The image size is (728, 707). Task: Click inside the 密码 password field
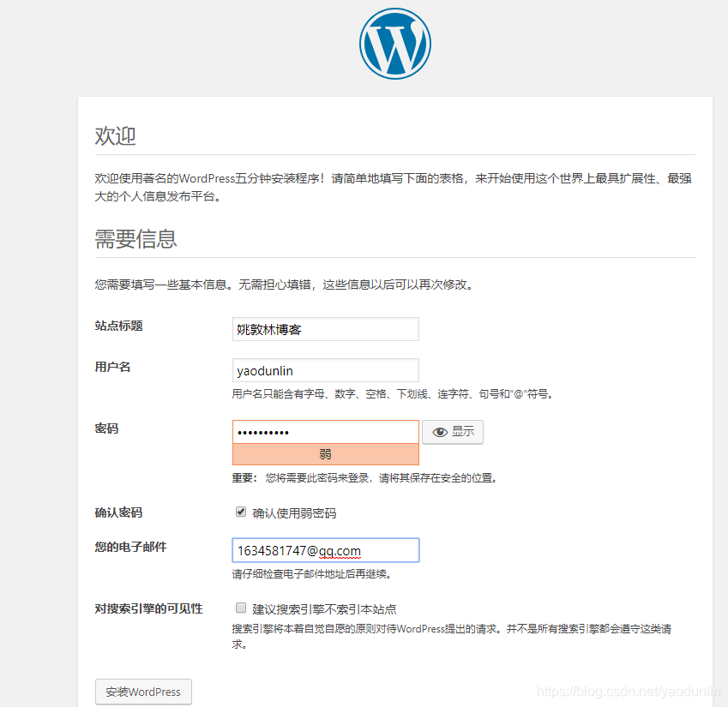[x=326, y=432]
